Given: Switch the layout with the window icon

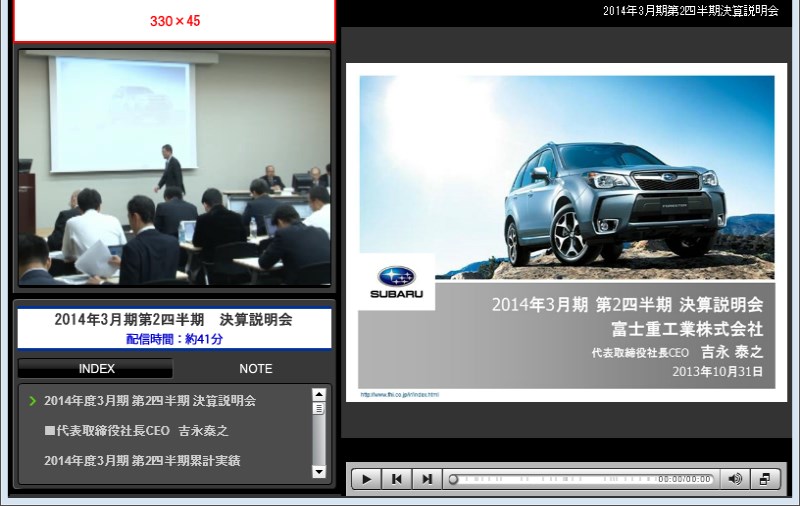Looking at the screenshot, I should coord(765,479).
